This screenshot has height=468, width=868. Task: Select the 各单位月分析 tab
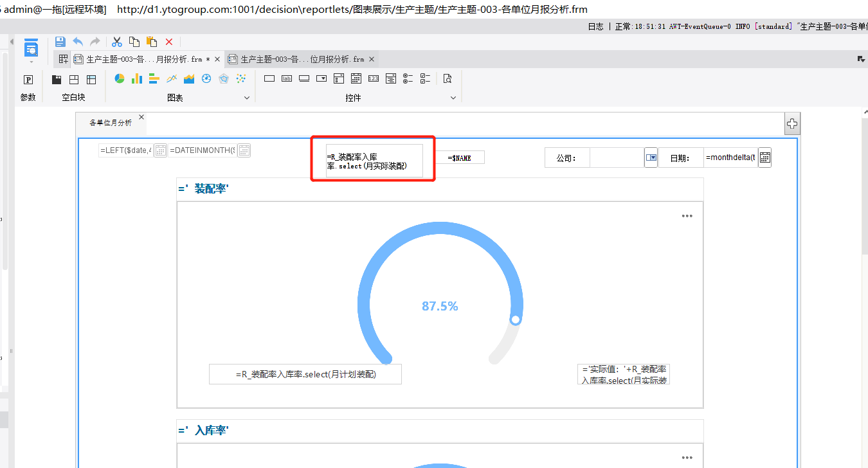click(111, 122)
